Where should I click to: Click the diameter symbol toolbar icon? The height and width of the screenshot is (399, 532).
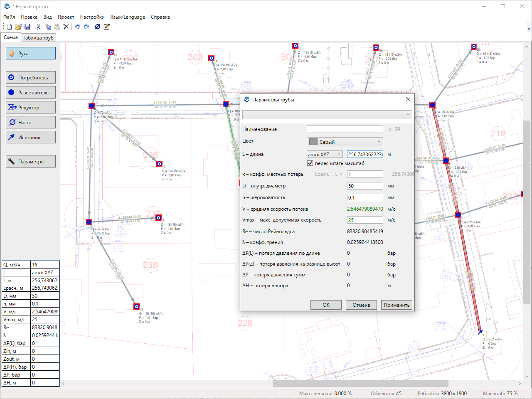[98, 27]
